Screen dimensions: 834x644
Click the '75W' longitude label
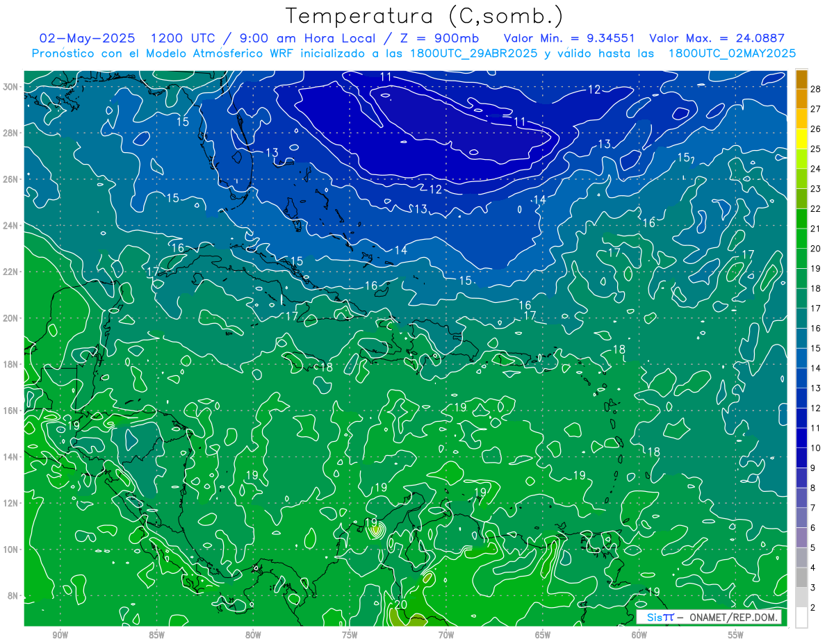point(350,635)
